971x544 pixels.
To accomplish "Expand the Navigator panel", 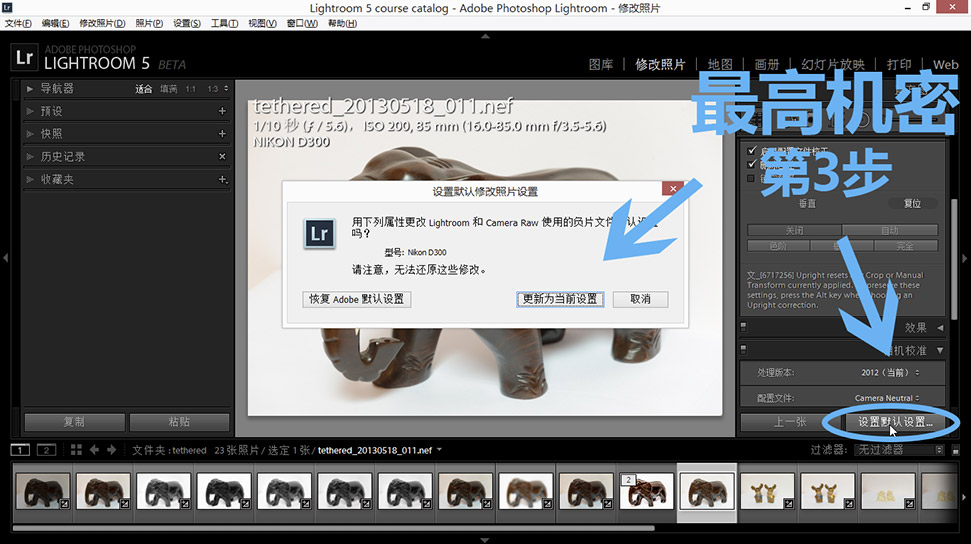I will pyautogui.click(x=29, y=89).
